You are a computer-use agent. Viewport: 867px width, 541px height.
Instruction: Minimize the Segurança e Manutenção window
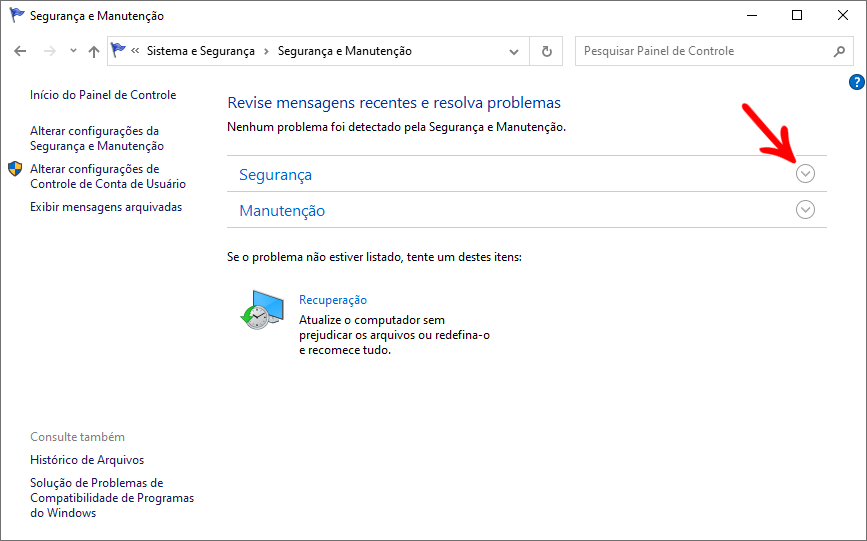[752, 15]
